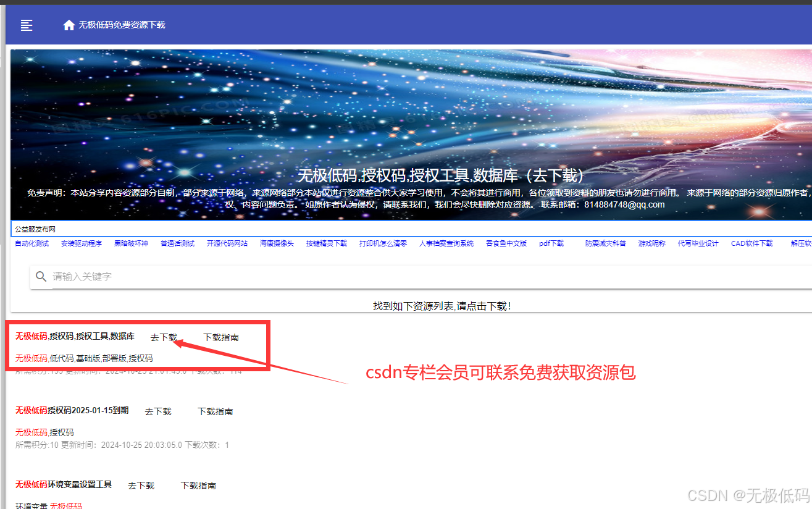Click 去下载 for 环境变量设置工具 resource
Image resolution: width=812 pixels, height=509 pixels.
(141, 486)
